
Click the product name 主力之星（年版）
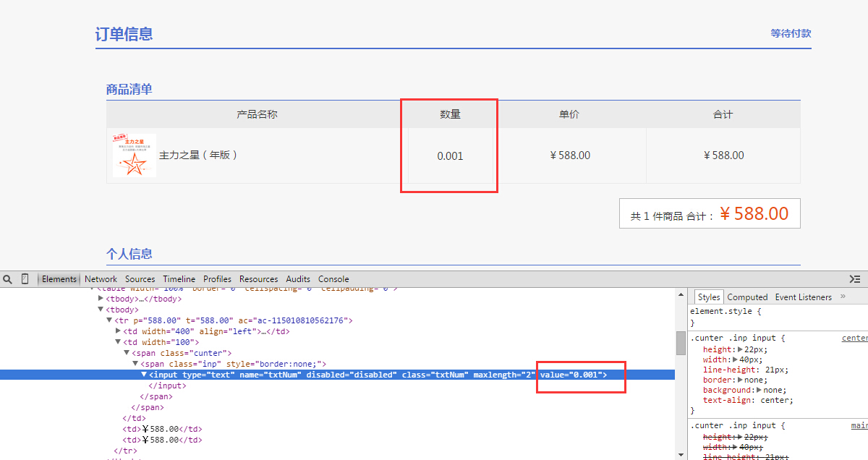(x=199, y=155)
